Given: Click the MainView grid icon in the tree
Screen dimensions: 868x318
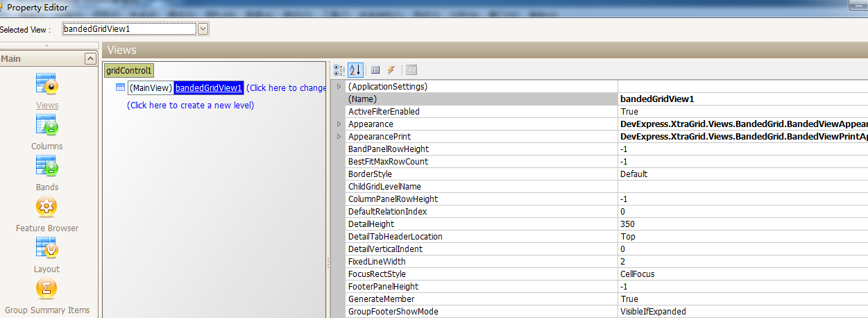Looking at the screenshot, I should point(120,87).
